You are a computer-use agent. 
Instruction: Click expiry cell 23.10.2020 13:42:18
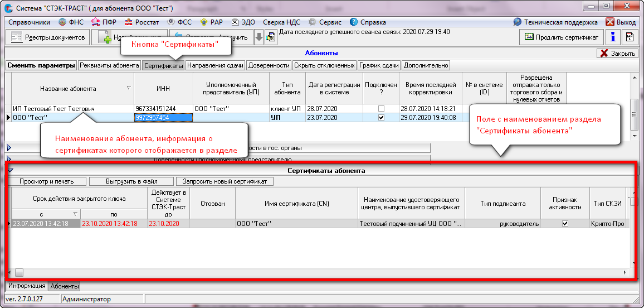(x=114, y=223)
